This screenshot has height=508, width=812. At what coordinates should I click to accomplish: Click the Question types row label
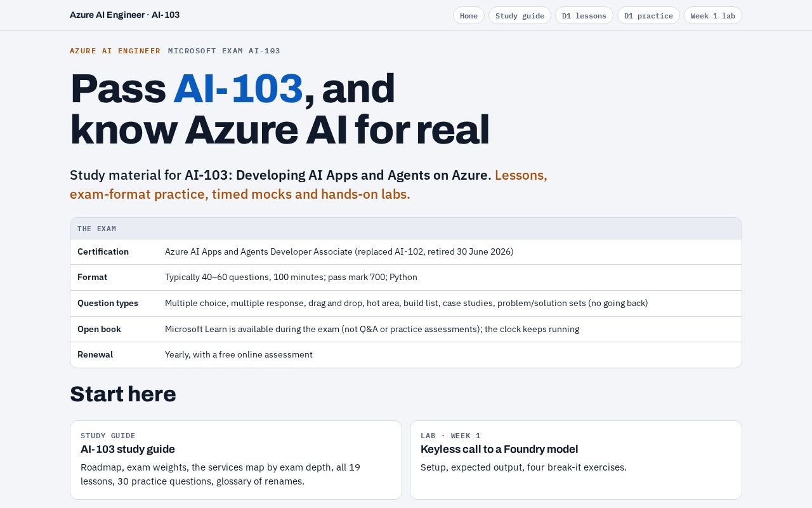click(108, 303)
